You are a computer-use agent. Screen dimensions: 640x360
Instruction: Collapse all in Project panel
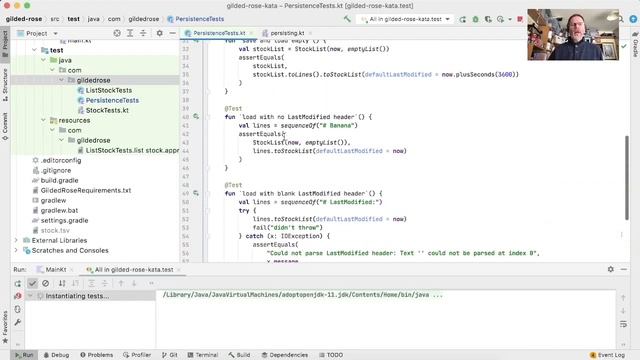tap(143, 33)
